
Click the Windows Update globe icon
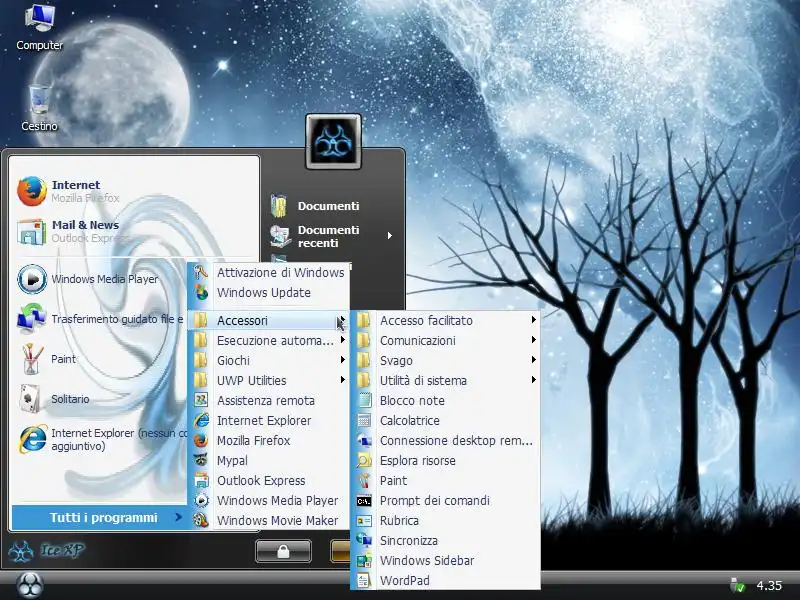tap(201, 292)
